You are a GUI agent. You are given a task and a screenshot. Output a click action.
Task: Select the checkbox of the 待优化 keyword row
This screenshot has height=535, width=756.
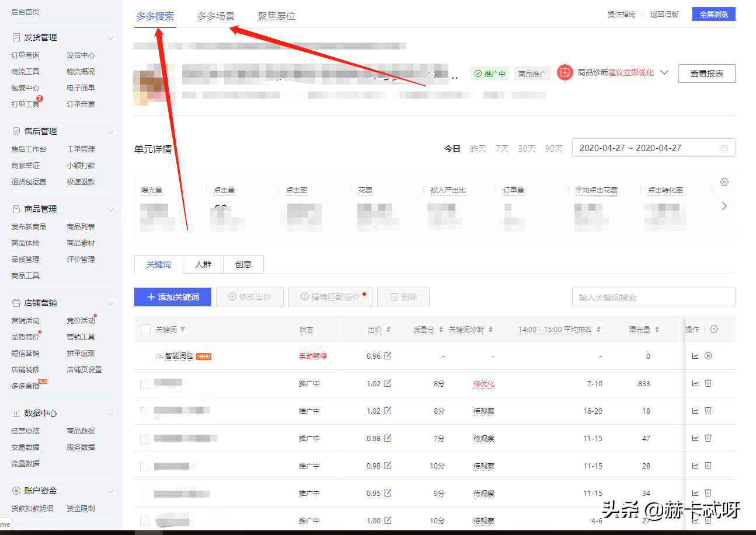click(145, 384)
